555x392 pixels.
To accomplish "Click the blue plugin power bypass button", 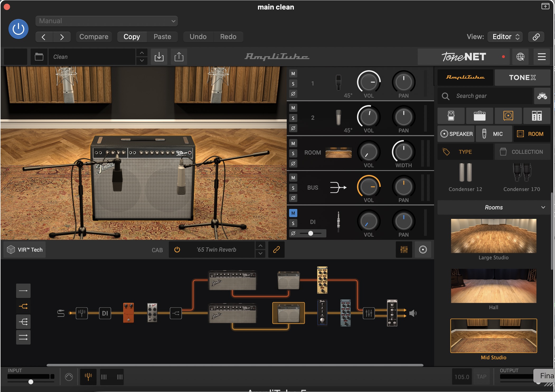I will point(18,29).
